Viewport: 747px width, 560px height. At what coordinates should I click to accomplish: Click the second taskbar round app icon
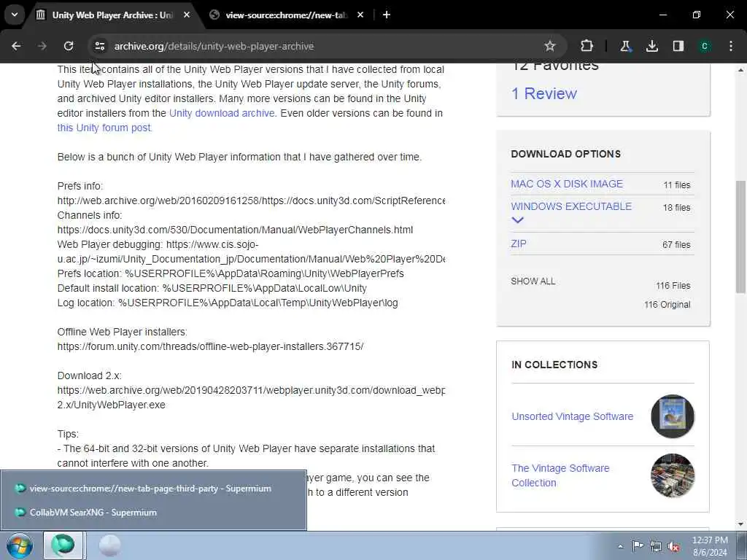[x=109, y=545]
